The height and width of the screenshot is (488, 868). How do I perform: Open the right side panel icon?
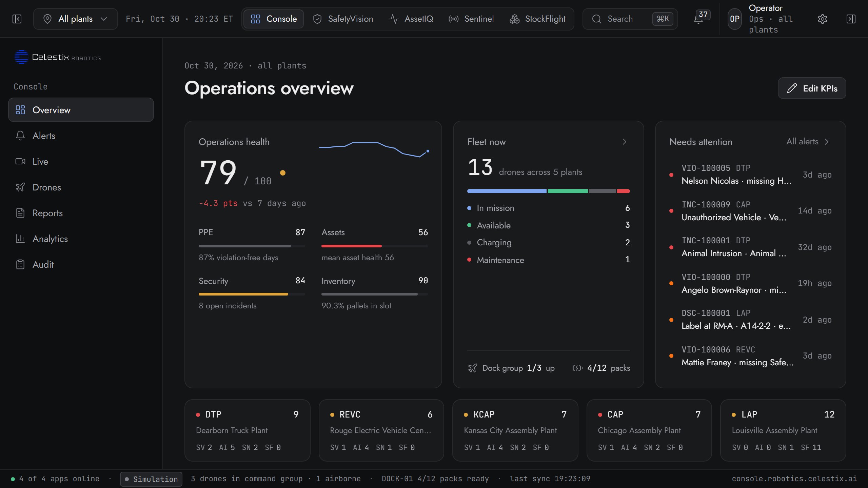pyautogui.click(x=851, y=19)
